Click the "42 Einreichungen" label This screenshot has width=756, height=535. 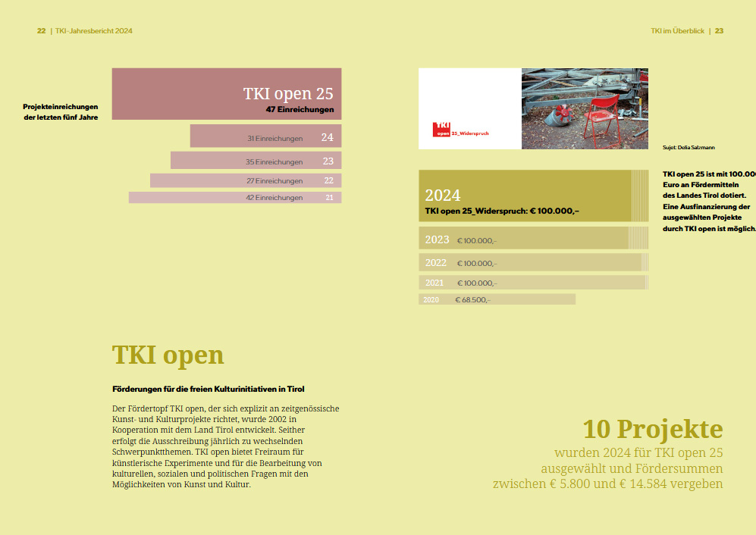coord(274,198)
